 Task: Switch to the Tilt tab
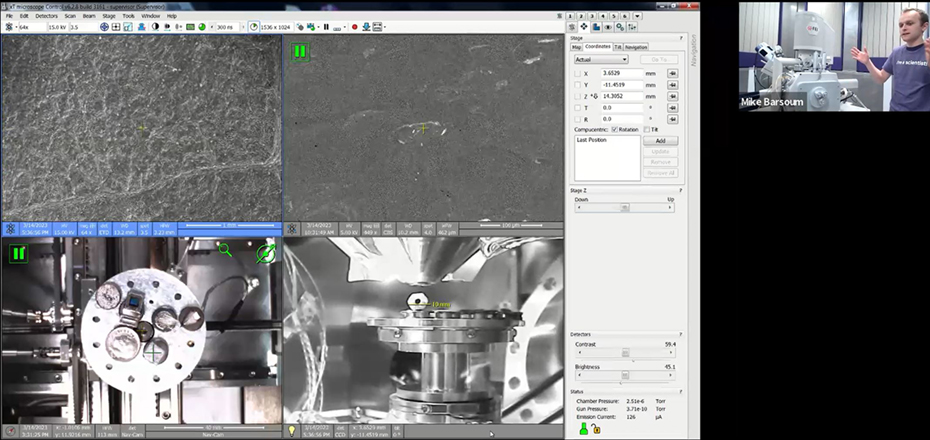click(618, 47)
